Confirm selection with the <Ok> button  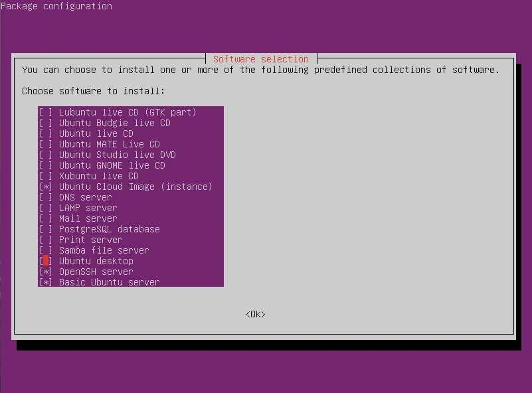256,314
